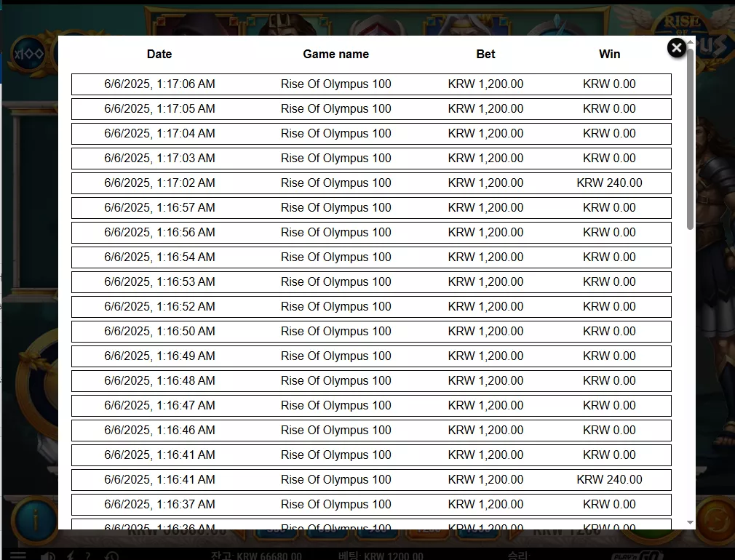
Task: Click the Bet column header
Action: (x=485, y=55)
